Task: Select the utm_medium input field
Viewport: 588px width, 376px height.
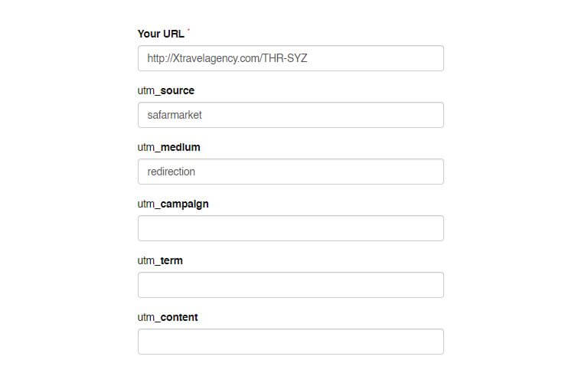Action: (290, 172)
